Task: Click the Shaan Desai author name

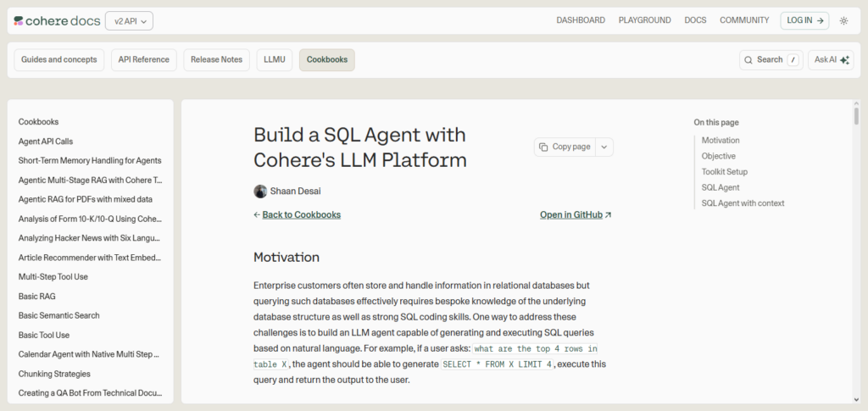Action: tap(296, 192)
